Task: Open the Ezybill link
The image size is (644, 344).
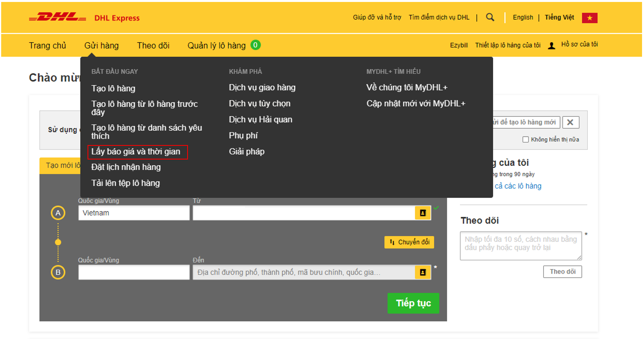Action: pyautogui.click(x=459, y=45)
